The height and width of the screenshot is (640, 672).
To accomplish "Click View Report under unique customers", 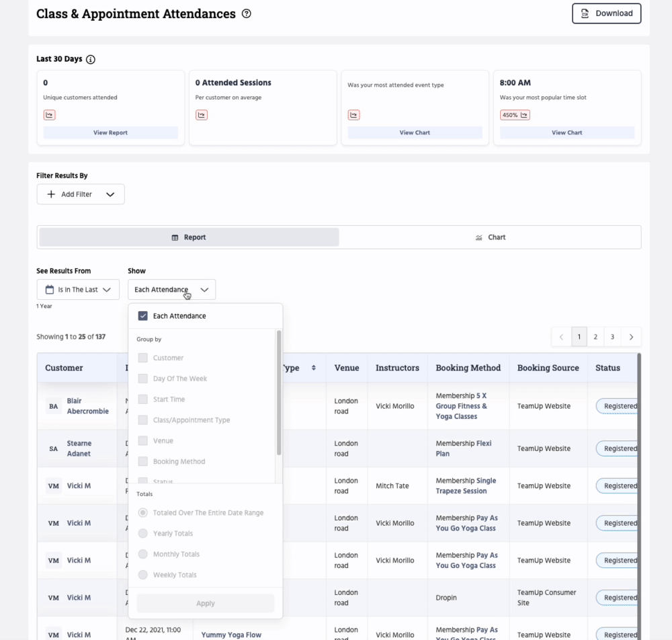I will [110, 132].
